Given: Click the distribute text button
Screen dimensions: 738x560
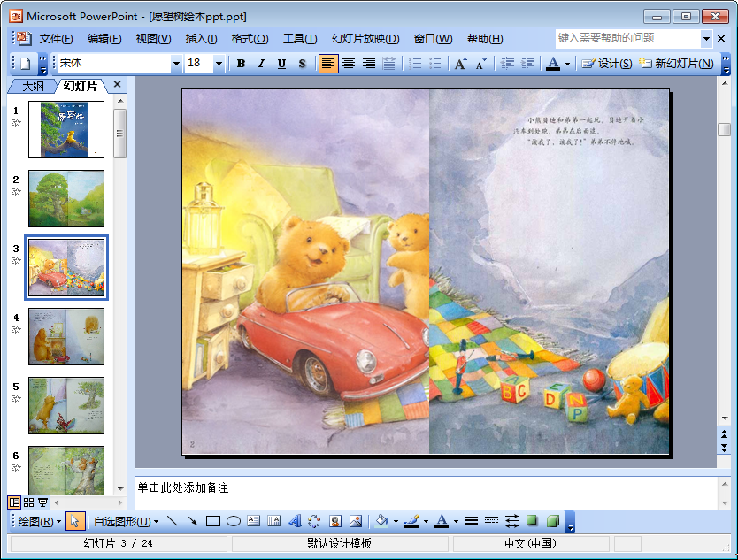Looking at the screenshot, I should tap(389, 63).
